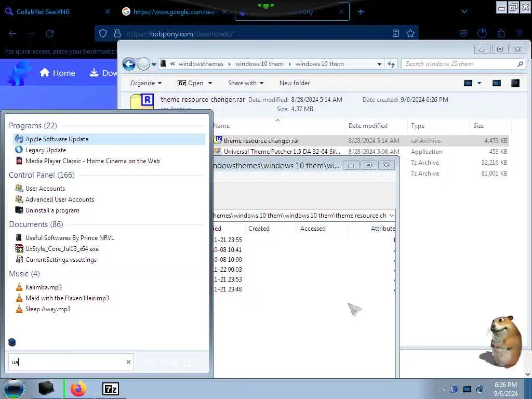The image size is (532, 399).
Task: Go back in Explorer window
Action: 129,64
